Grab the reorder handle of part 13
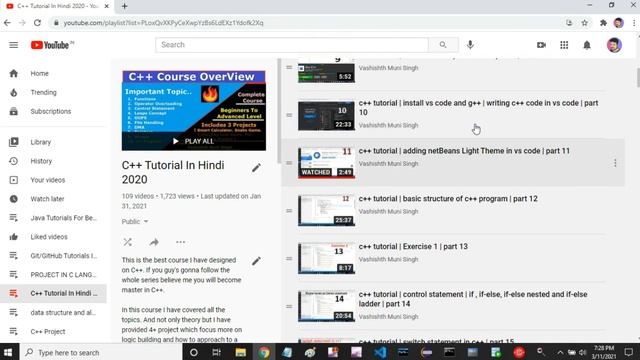This screenshot has height=360, width=640. (x=289, y=258)
